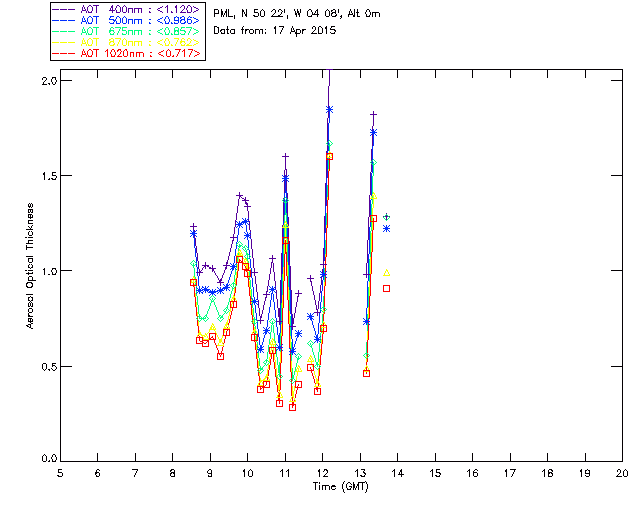Click the AOT 870nm legend entry
Screen dimensions: 640x512
click(127, 42)
